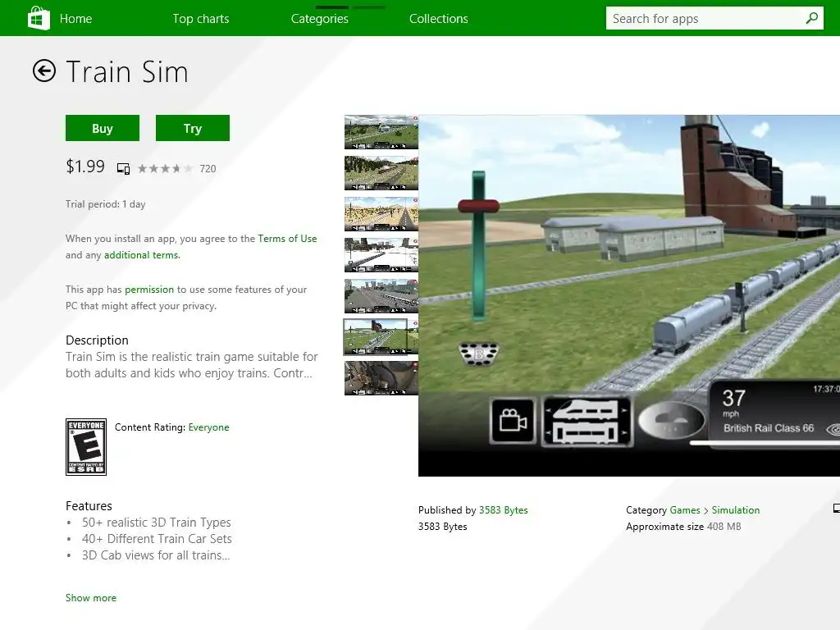The width and height of the screenshot is (840, 630).
Task: Go back using the circled arrow
Action: [x=44, y=71]
